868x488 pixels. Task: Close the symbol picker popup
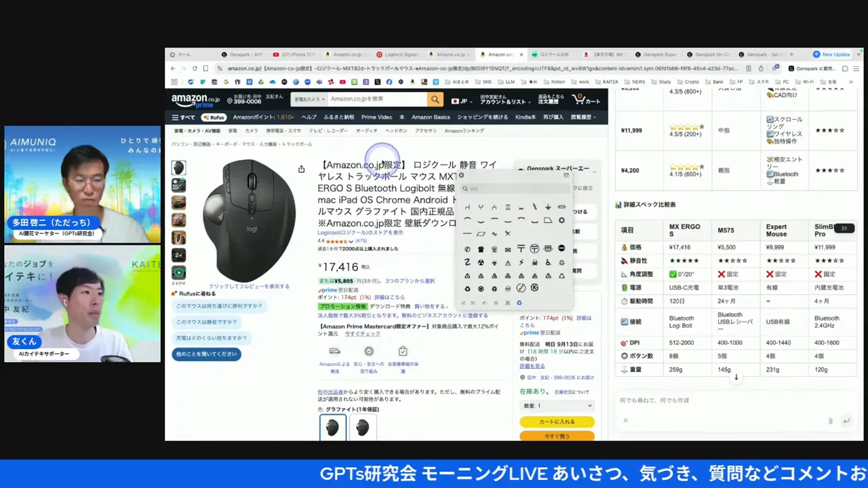(x=461, y=176)
